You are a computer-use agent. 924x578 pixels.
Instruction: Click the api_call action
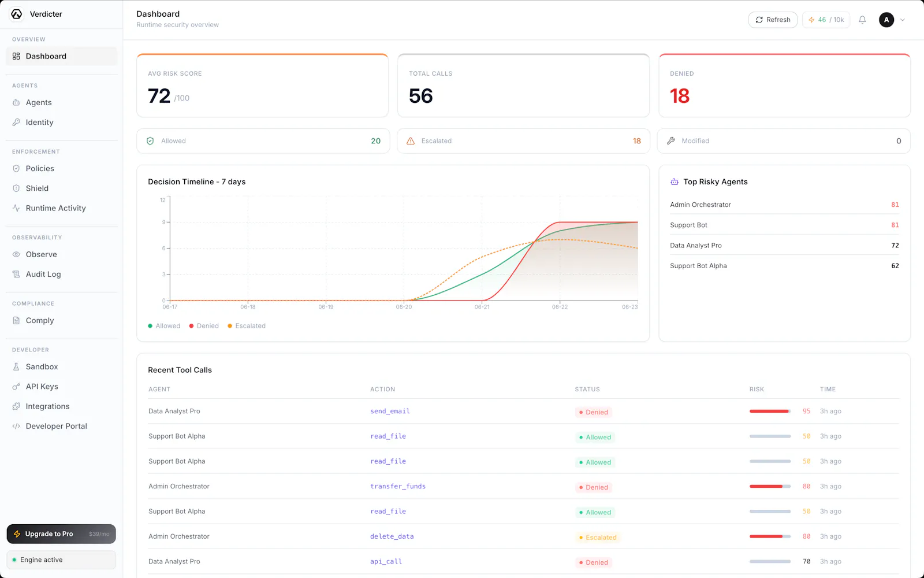coord(386,561)
